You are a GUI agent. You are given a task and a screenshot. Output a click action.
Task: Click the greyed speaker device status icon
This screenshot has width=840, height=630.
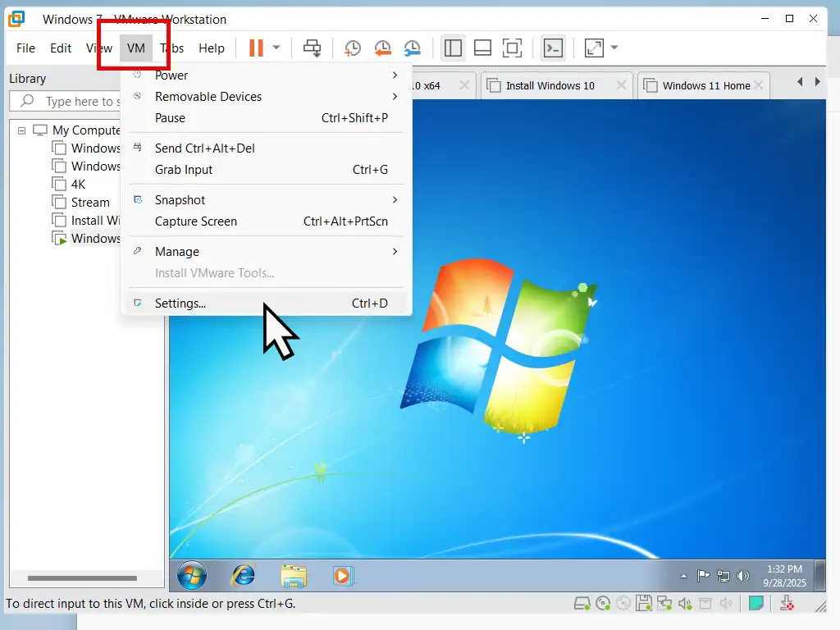point(726,604)
